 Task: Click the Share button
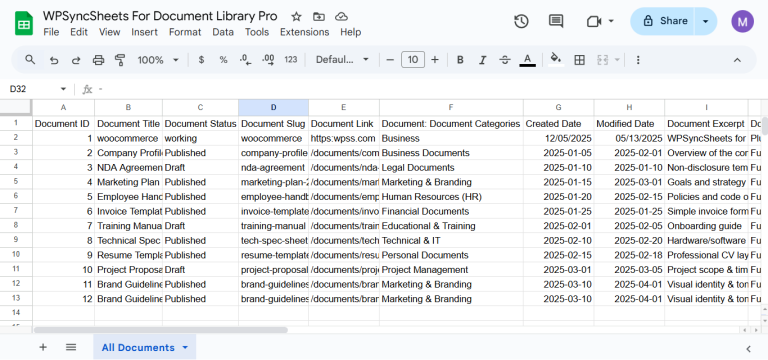tap(663, 21)
